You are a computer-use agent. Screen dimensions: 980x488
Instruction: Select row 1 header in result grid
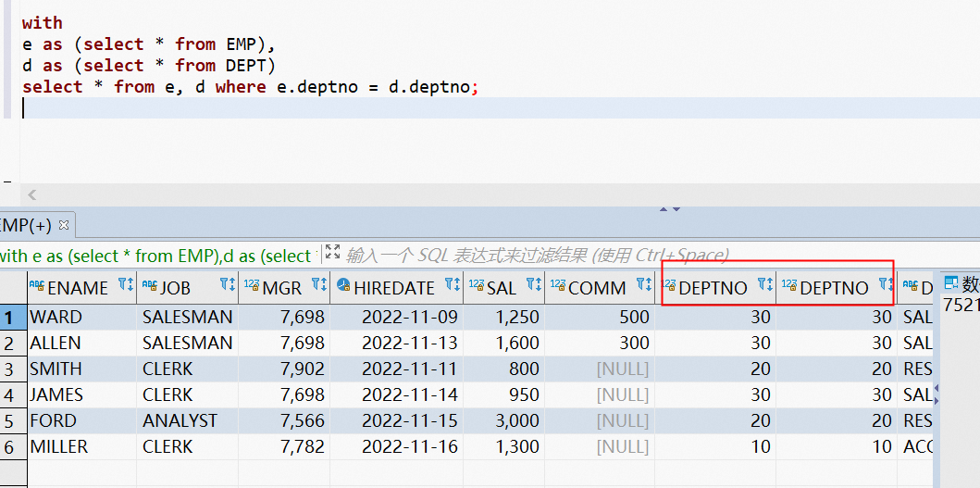click(x=12, y=317)
